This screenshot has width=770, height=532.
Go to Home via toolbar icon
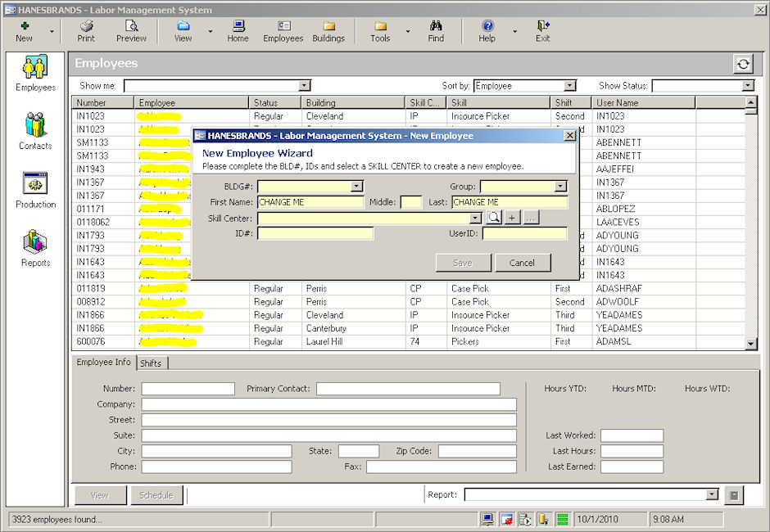(x=238, y=31)
